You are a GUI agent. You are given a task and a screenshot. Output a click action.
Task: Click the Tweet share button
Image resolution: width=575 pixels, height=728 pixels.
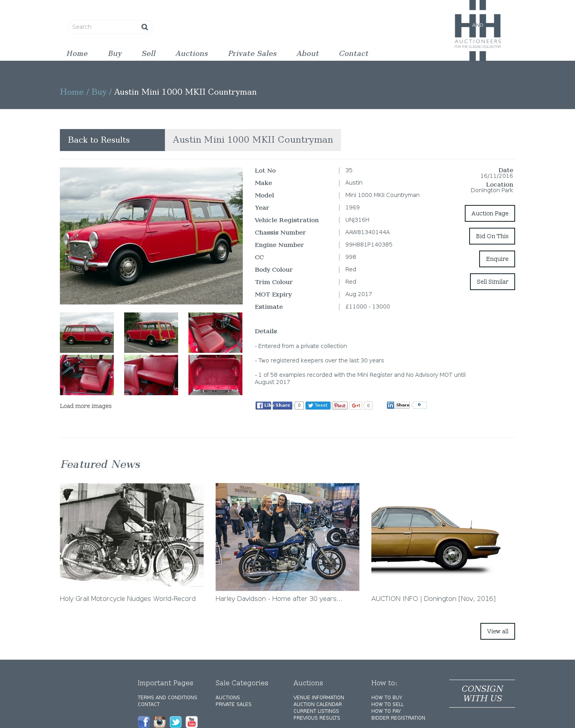coord(318,406)
